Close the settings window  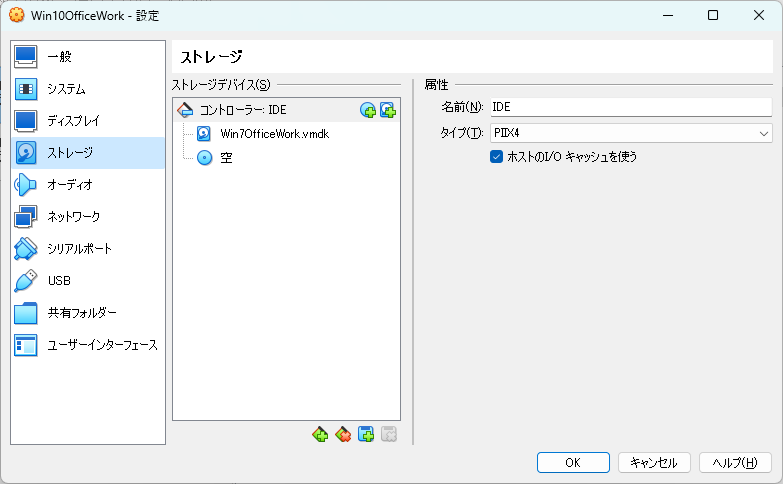pos(759,15)
